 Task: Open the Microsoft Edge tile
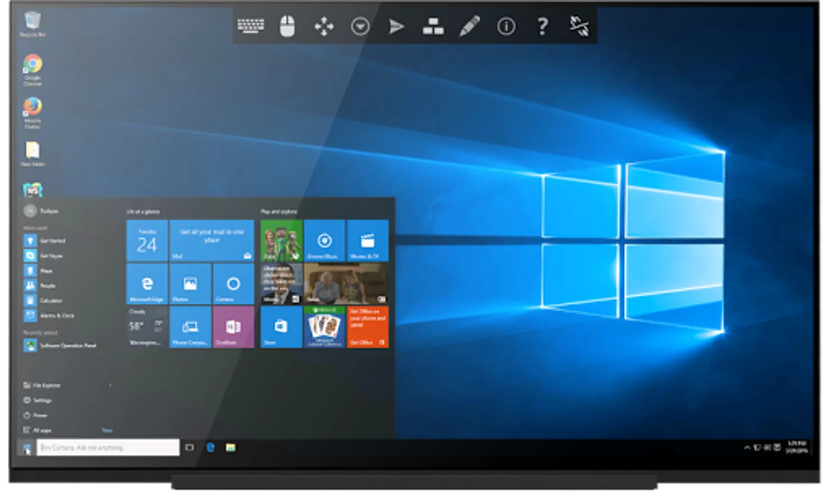(x=147, y=284)
